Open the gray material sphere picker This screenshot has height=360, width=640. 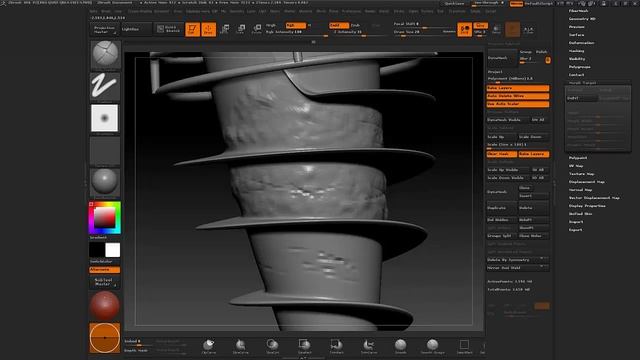(x=105, y=182)
